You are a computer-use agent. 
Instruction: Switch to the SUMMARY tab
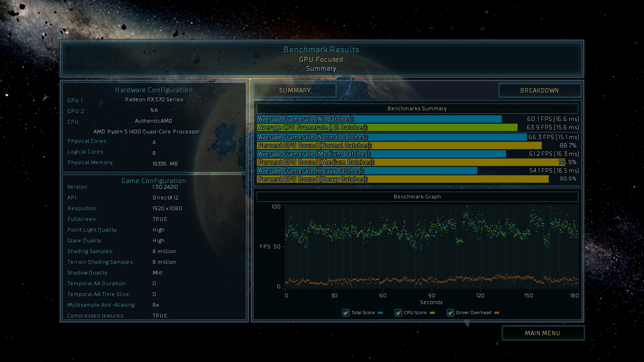295,90
